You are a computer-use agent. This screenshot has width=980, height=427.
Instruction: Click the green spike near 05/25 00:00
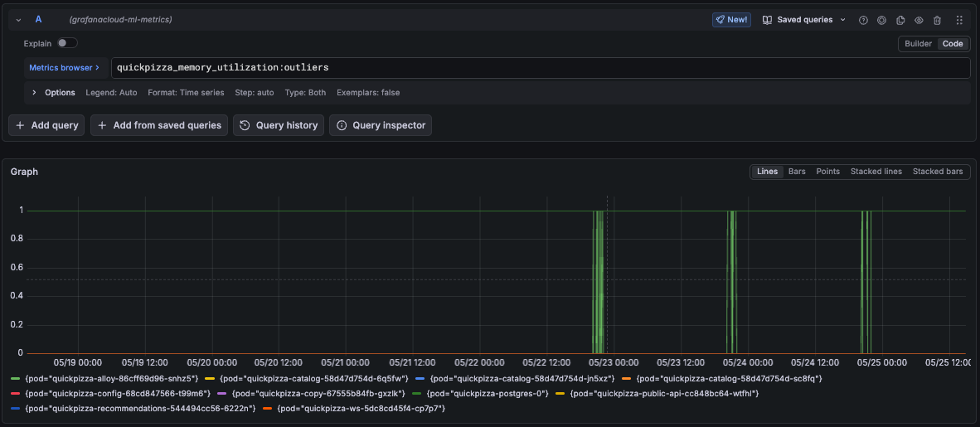point(866,281)
